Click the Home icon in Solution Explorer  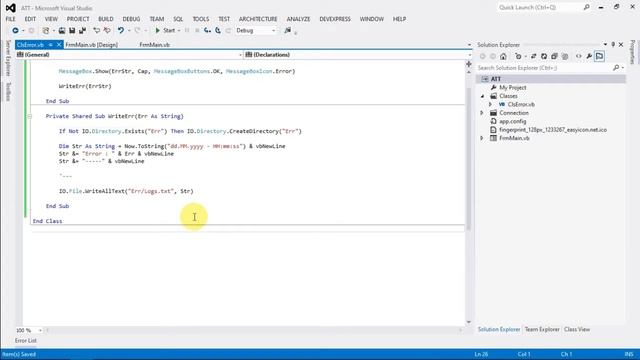503,56
